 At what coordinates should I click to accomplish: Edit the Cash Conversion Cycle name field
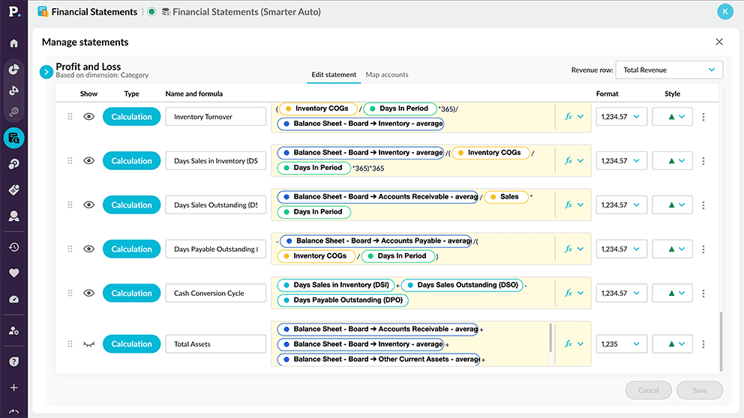[x=215, y=293]
